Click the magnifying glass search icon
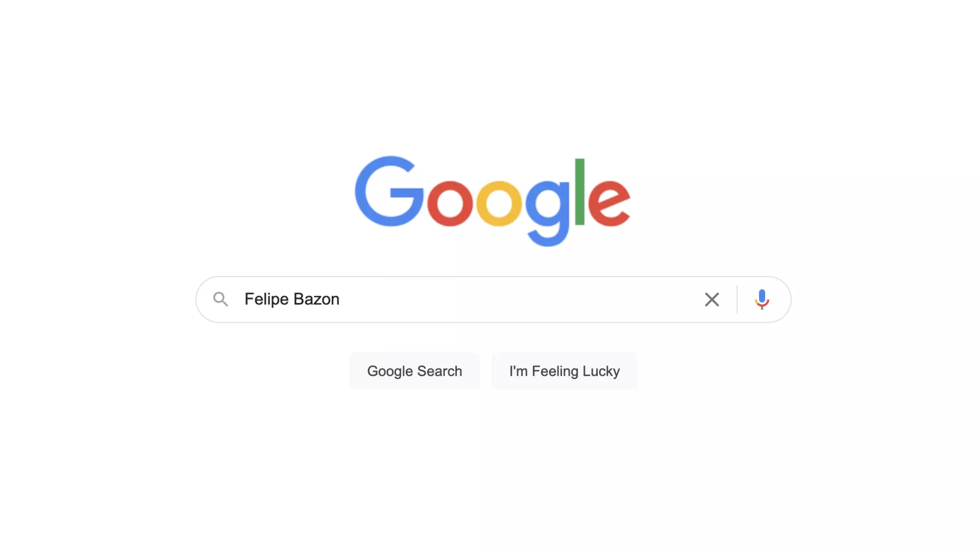The image size is (980, 551). click(x=221, y=299)
